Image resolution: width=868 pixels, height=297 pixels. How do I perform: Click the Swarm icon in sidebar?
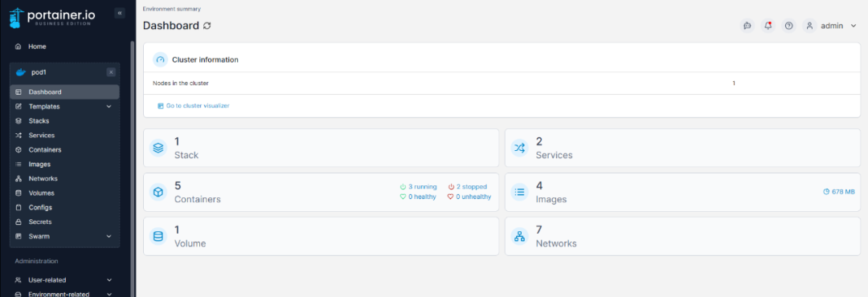pyautogui.click(x=18, y=236)
